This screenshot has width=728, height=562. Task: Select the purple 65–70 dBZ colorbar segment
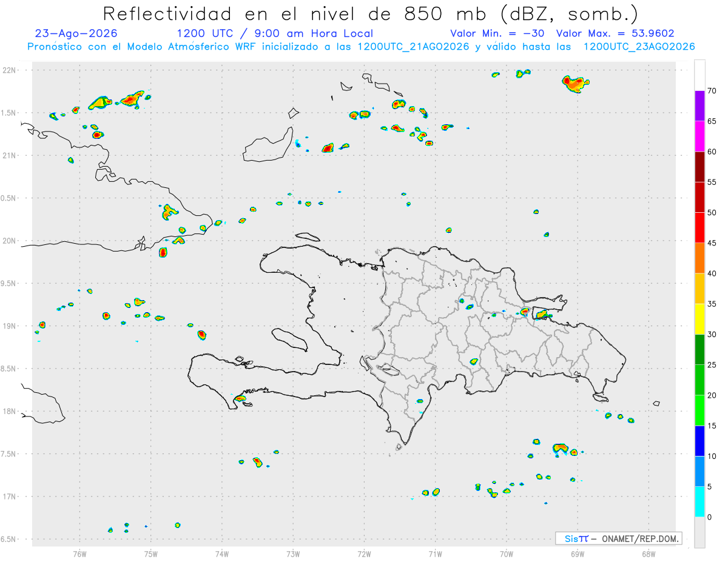[699, 106]
